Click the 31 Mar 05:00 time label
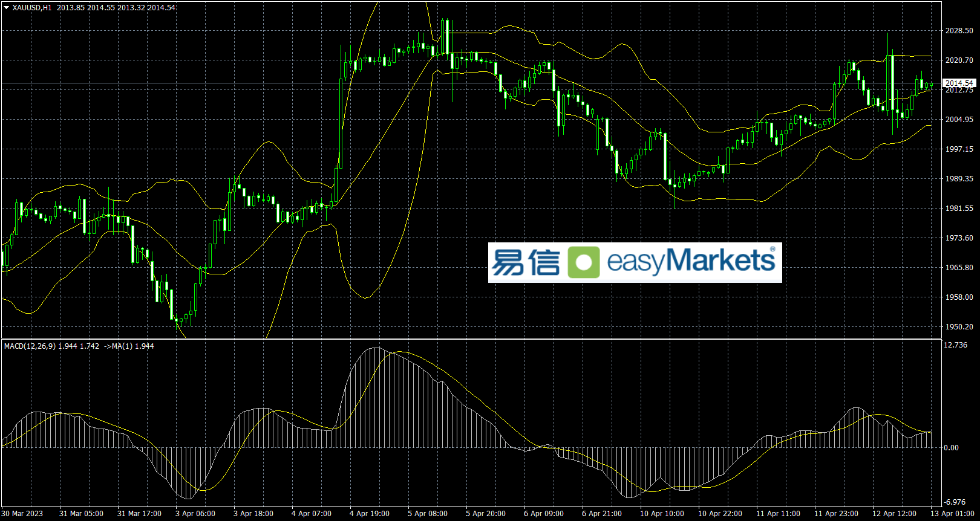Image resolution: width=980 pixels, height=521 pixels. [x=81, y=514]
